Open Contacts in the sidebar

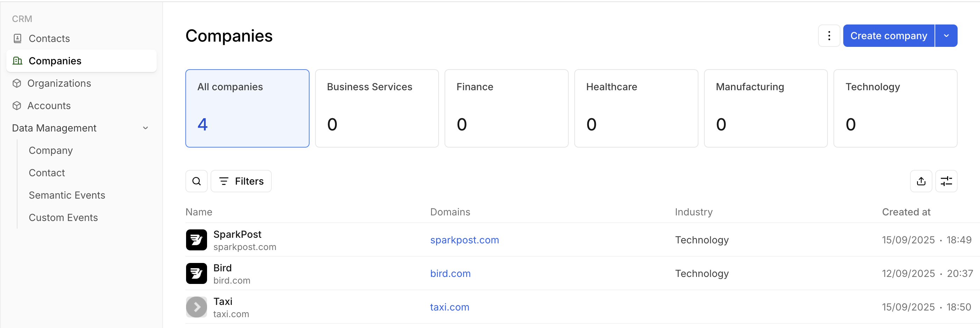click(49, 38)
